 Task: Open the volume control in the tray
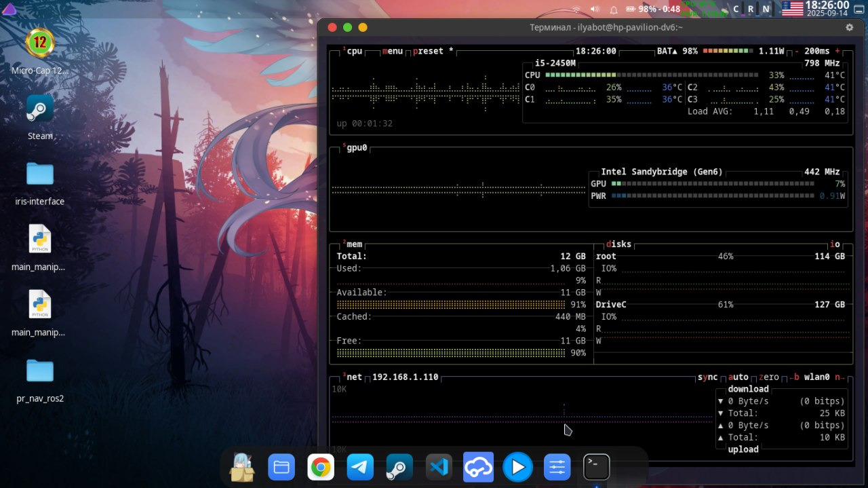(x=595, y=9)
